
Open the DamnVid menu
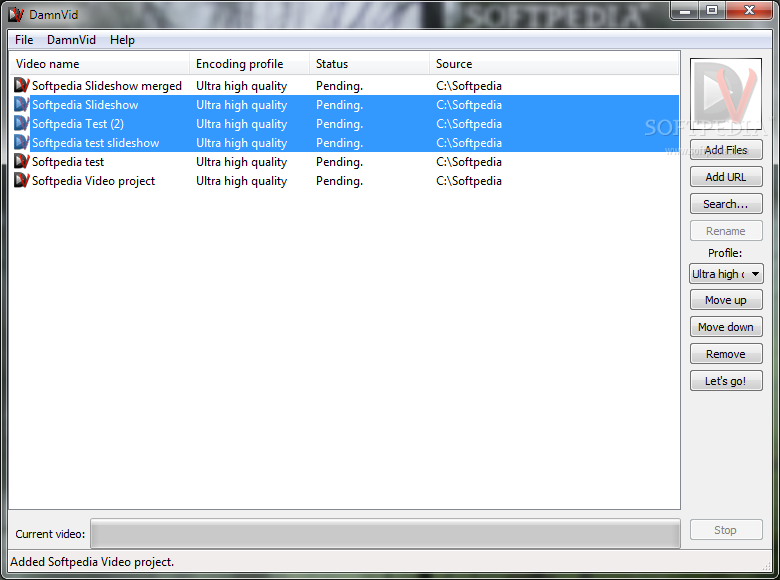pos(71,40)
